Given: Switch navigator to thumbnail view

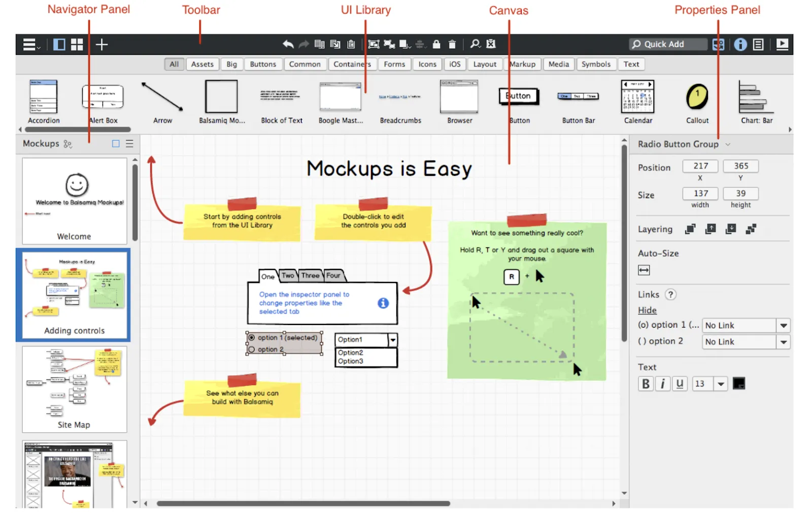Looking at the screenshot, I should tap(116, 144).
